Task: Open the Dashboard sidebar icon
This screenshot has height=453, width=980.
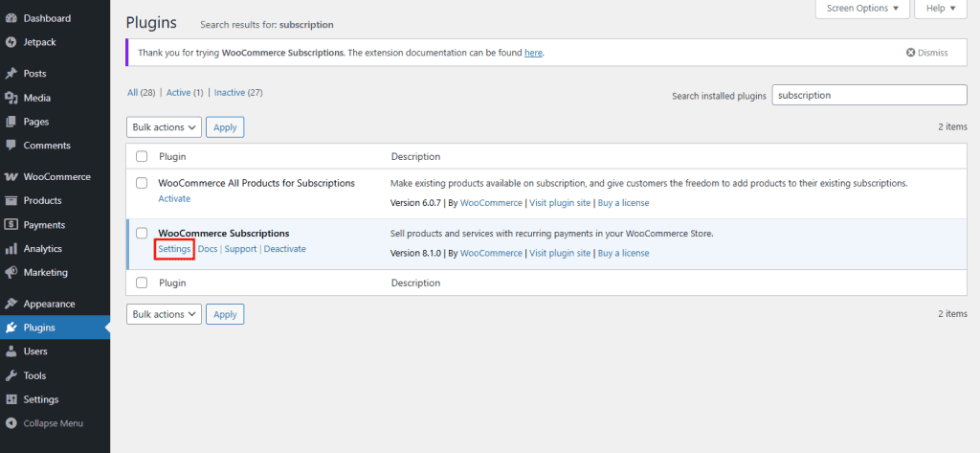Action: click(11, 18)
